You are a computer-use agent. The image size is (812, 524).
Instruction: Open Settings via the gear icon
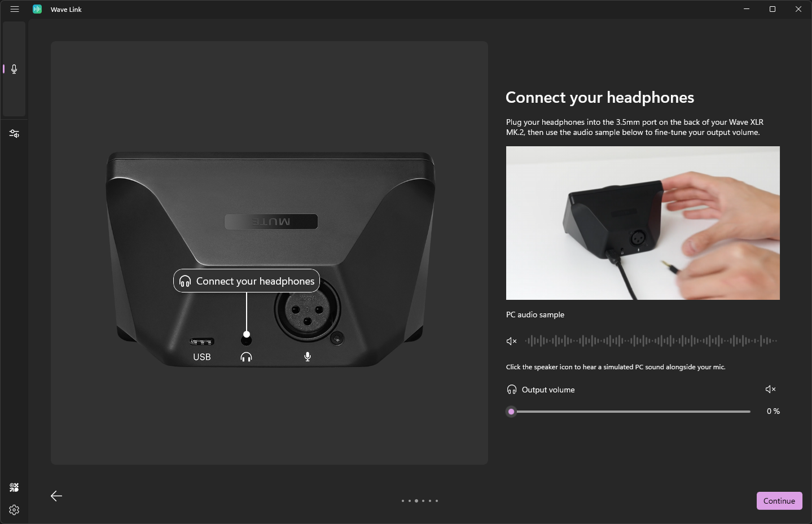tap(14, 510)
